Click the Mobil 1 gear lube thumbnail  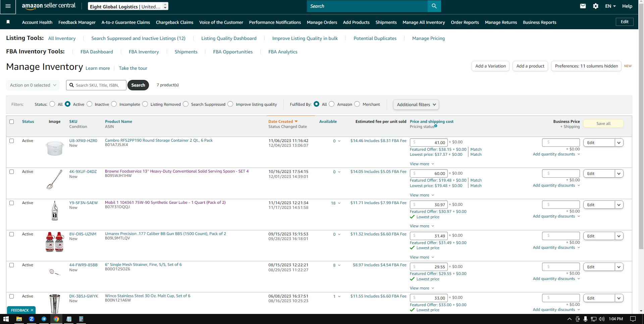(x=55, y=211)
